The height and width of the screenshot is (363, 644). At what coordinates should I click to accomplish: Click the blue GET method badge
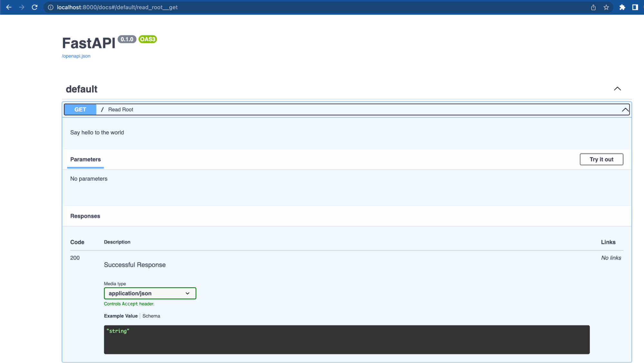tap(80, 110)
